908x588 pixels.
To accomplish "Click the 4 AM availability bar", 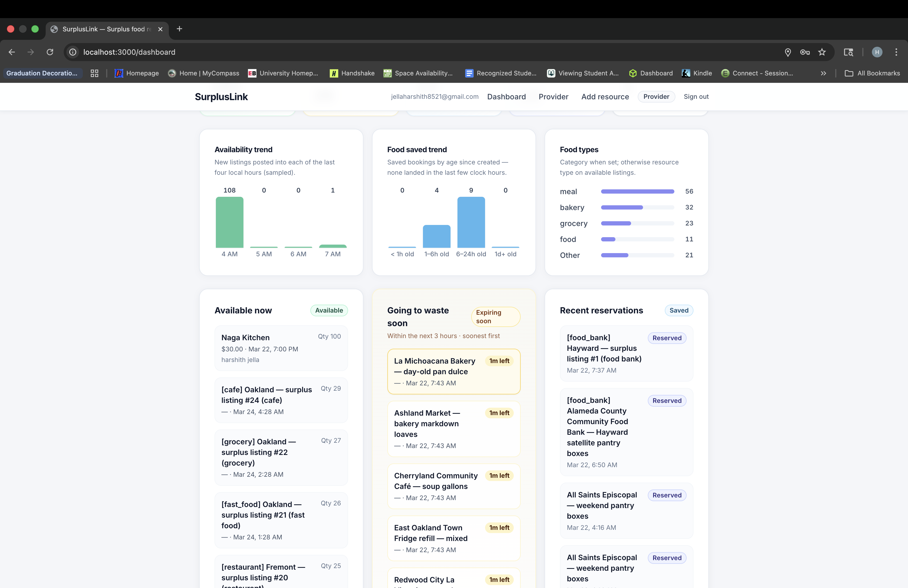I will [229, 222].
